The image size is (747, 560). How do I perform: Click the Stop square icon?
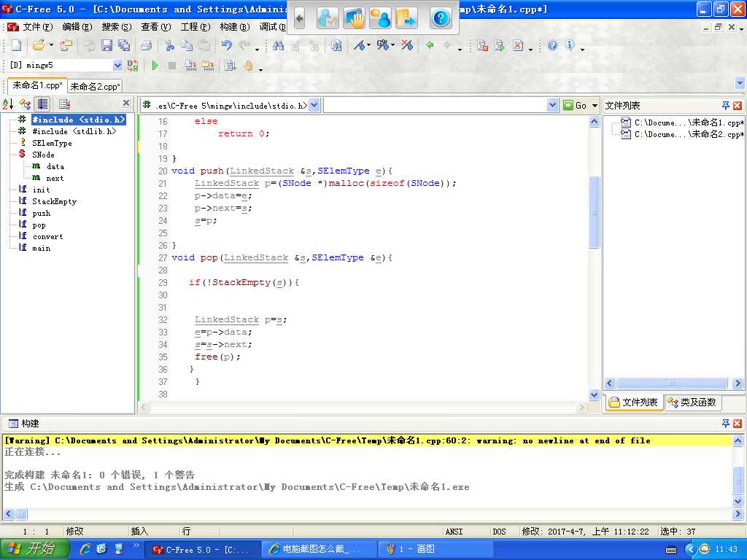(x=172, y=66)
